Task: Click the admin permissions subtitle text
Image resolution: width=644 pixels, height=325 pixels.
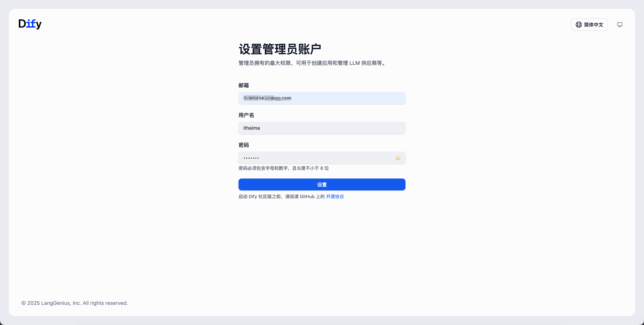Action: (x=312, y=63)
